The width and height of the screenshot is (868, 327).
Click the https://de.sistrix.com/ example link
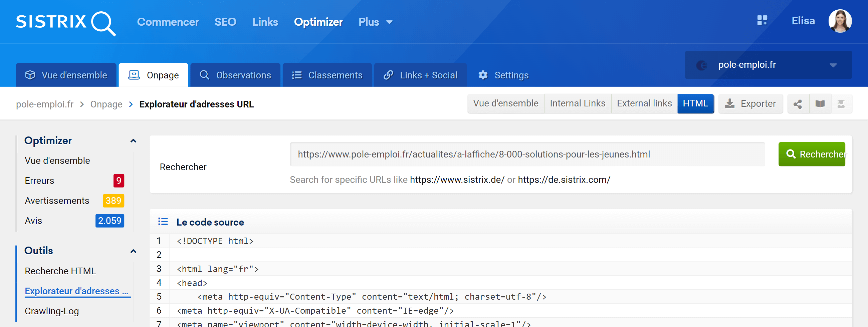564,180
